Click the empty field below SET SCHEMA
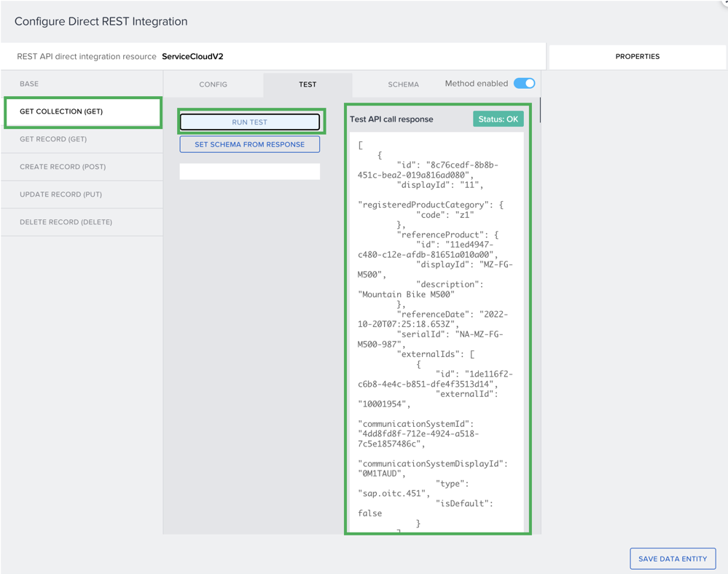 tap(250, 171)
